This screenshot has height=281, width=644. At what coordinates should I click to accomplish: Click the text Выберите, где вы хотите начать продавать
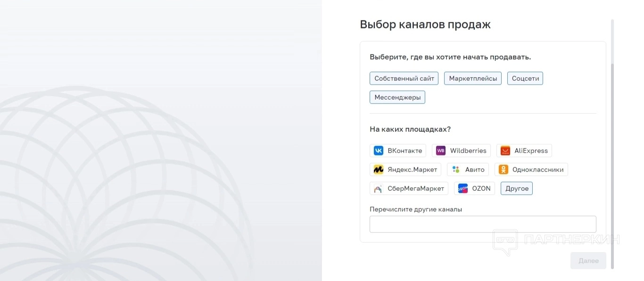[x=450, y=57]
